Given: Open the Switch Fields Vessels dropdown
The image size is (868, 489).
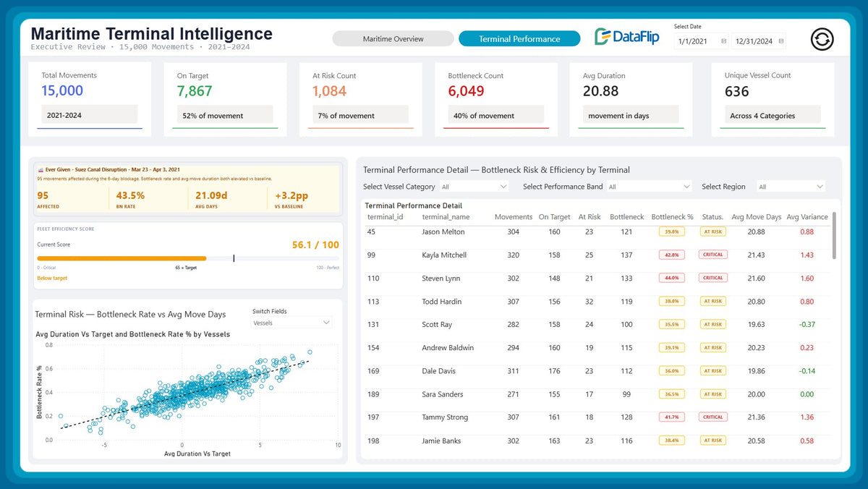Looking at the screenshot, I should (292, 323).
